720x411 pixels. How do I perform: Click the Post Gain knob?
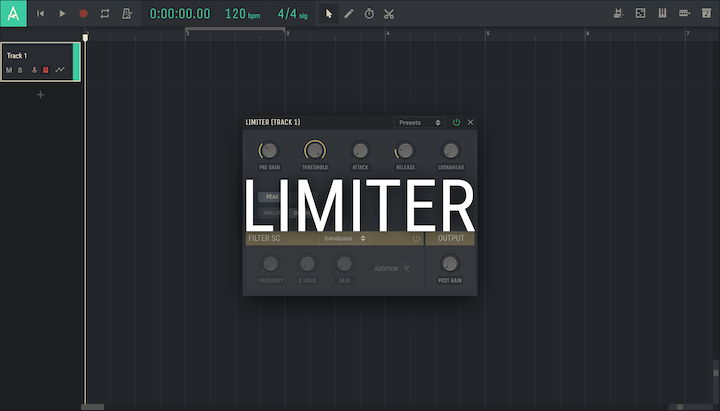coord(450,264)
